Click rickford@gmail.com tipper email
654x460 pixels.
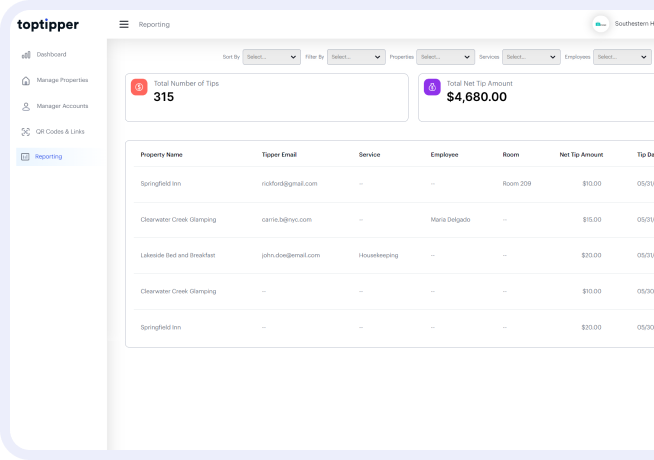289,184
